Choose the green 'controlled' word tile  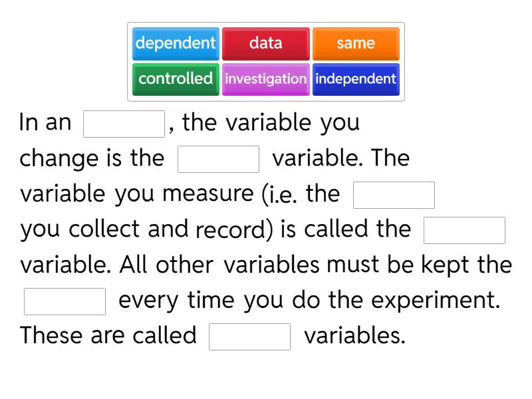[176, 79]
